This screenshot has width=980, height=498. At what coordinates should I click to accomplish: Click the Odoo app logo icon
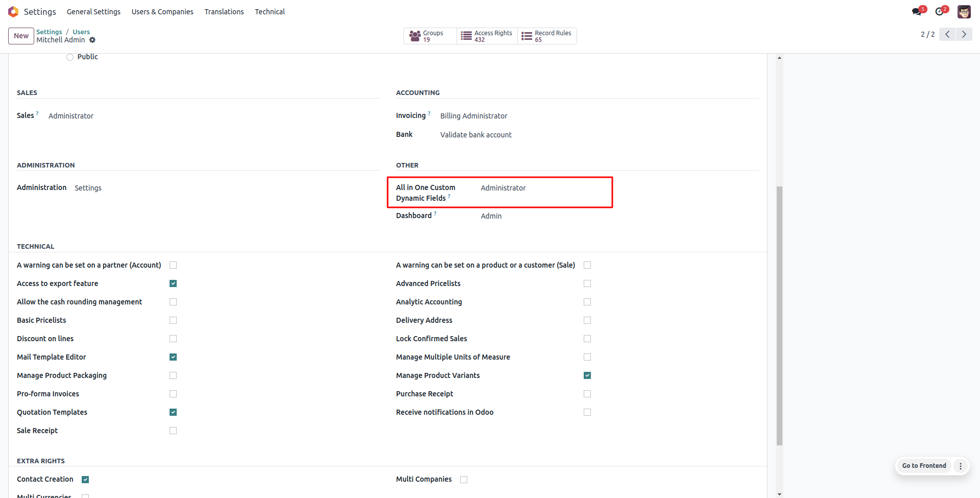click(13, 12)
